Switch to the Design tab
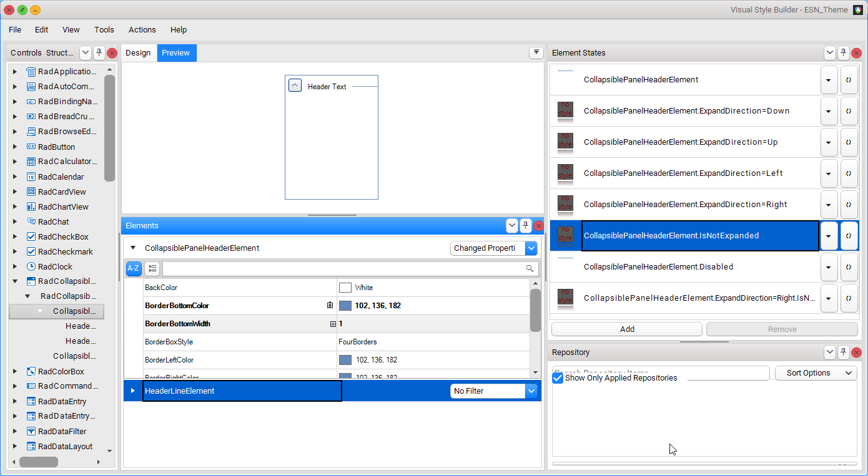Viewport: 868px width, 476px height. [x=138, y=53]
